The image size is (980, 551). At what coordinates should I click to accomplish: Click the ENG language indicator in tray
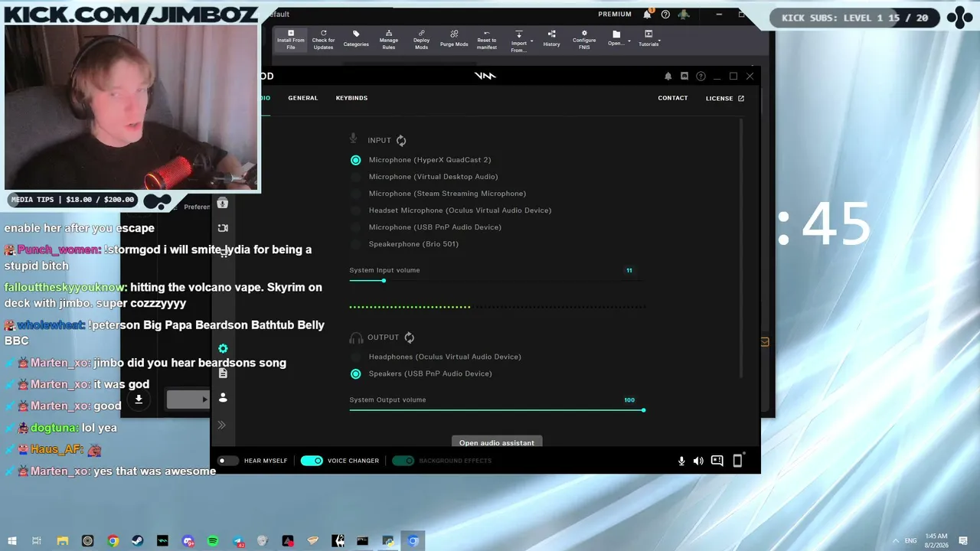(910, 541)
